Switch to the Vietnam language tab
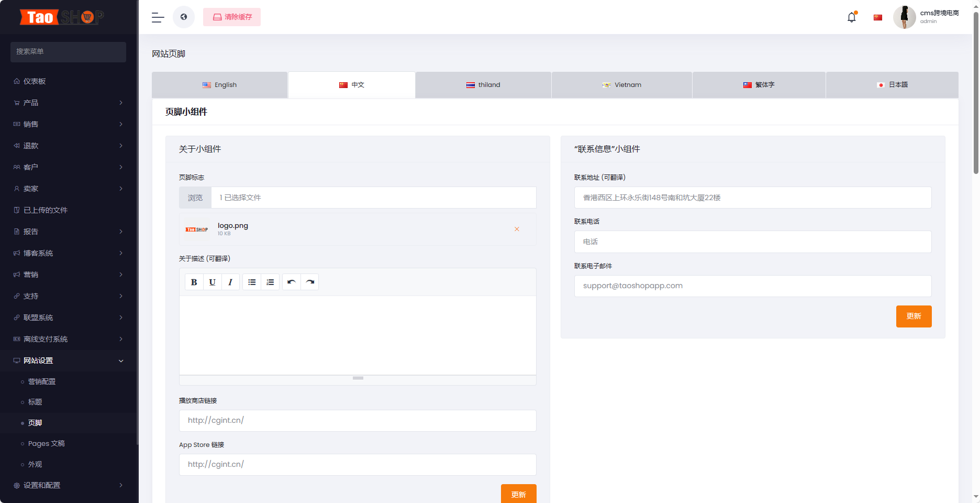The height and width of the screenshot is (503, 980). pos(622,85)
